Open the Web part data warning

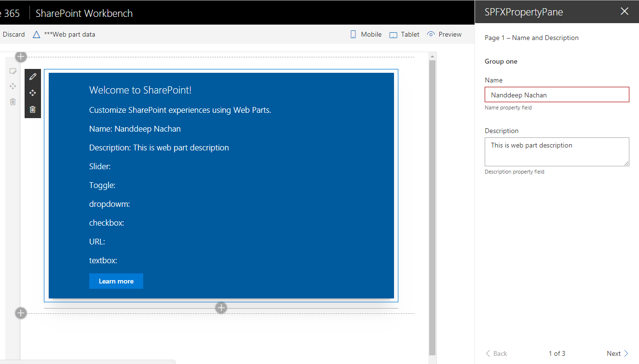point(64,35)
